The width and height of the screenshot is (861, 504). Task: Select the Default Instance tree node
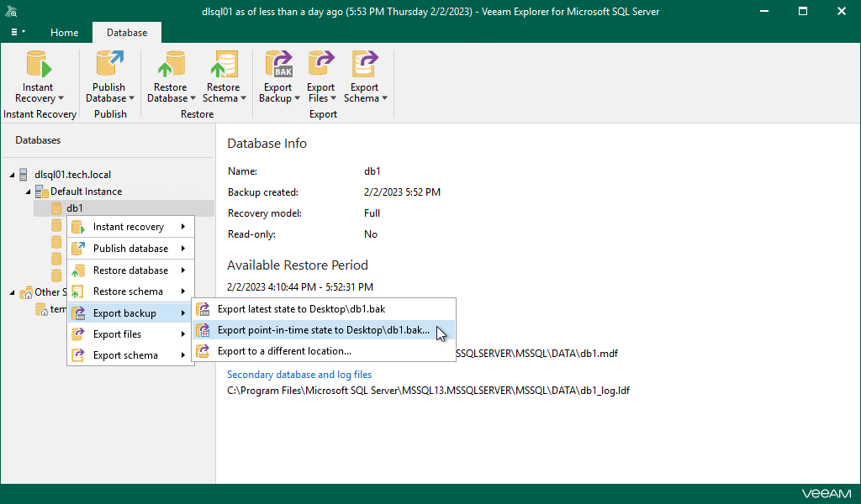click(87, 192)
